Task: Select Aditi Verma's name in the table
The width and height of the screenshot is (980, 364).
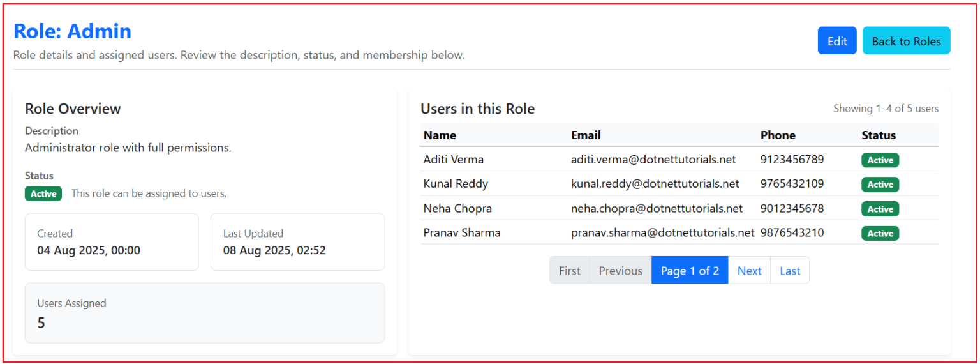Action: point(453,160)
